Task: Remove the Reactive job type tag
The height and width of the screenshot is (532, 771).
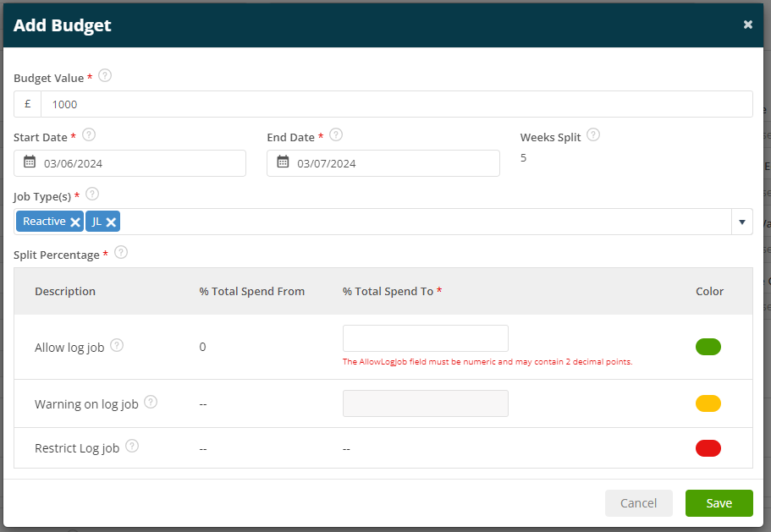Action: (x=75, y=222)
